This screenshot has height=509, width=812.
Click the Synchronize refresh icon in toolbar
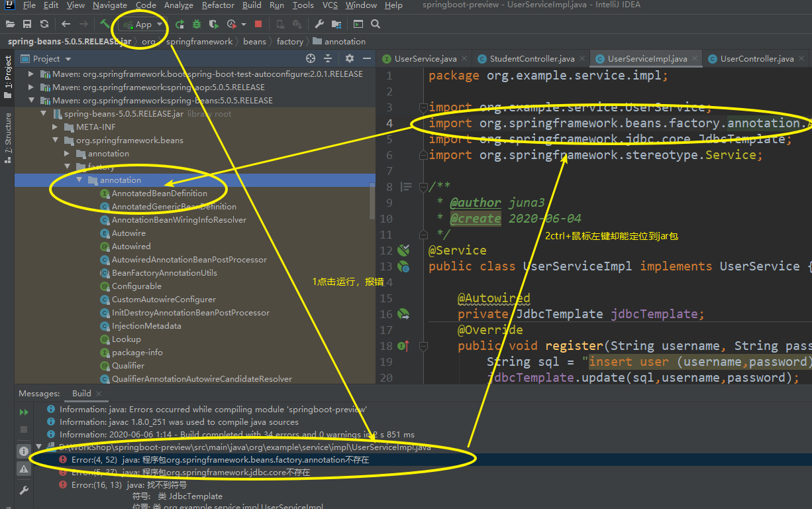44,25
